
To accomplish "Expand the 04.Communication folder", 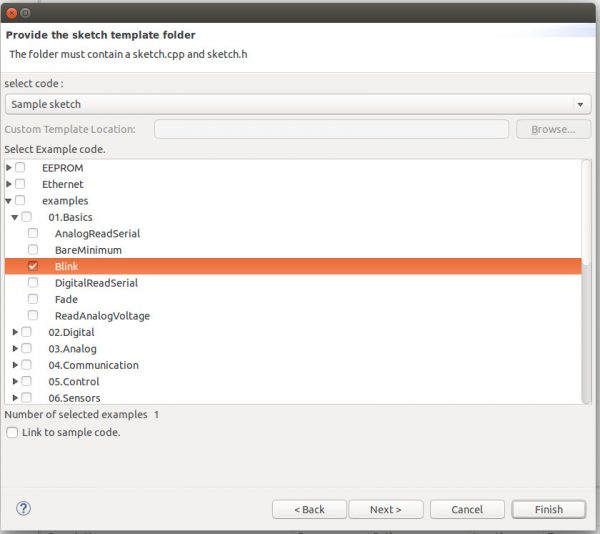I will pyautogui.click(x=15, y=365).
